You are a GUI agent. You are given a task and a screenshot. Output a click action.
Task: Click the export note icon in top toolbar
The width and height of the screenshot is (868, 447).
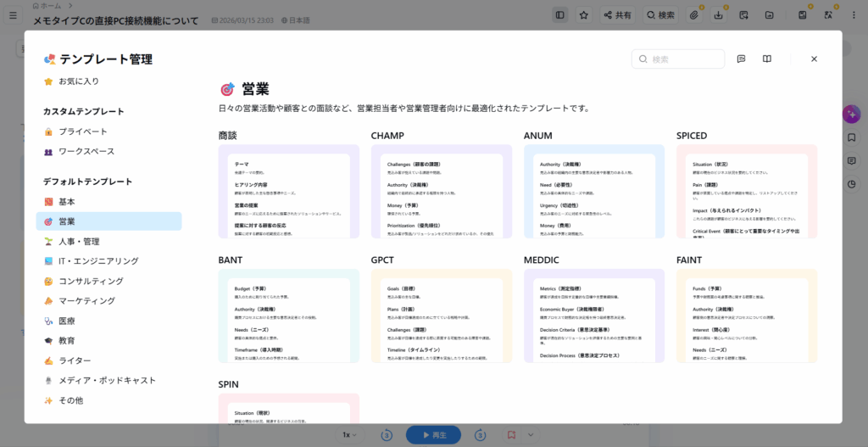coord(744,15)
